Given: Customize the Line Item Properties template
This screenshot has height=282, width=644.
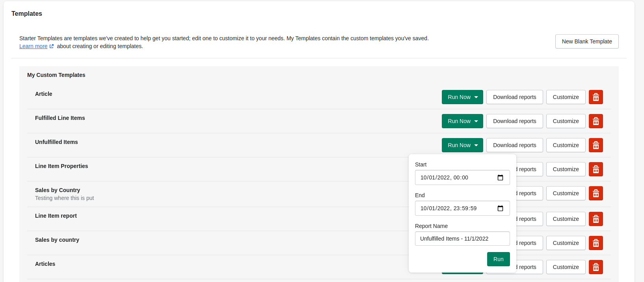Looking at the screenshot, I should (566, 169).
